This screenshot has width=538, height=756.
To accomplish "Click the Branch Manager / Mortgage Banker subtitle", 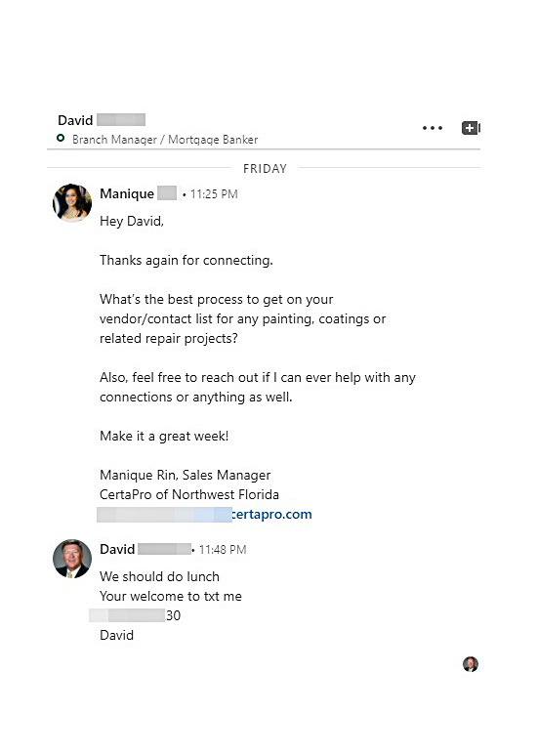I will tap(165, 140).
